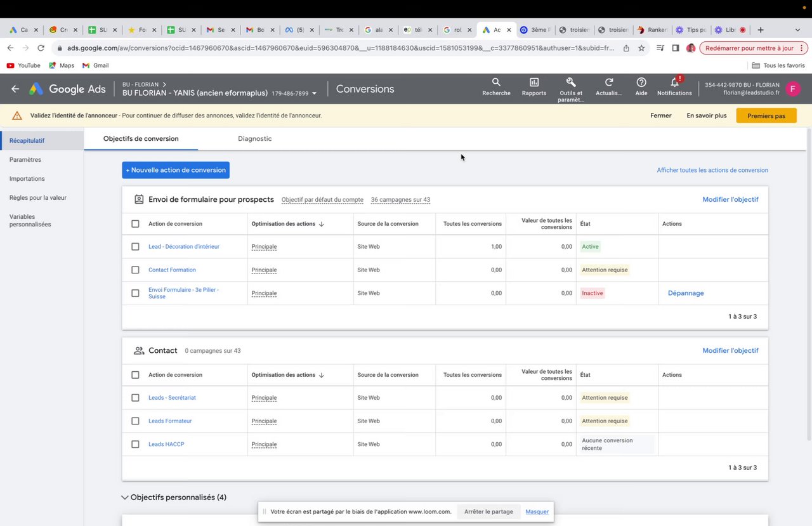Open the Notifications bell
Viewport: 812px width, 526px height.
pyautogui.click(x=674, y=82)
